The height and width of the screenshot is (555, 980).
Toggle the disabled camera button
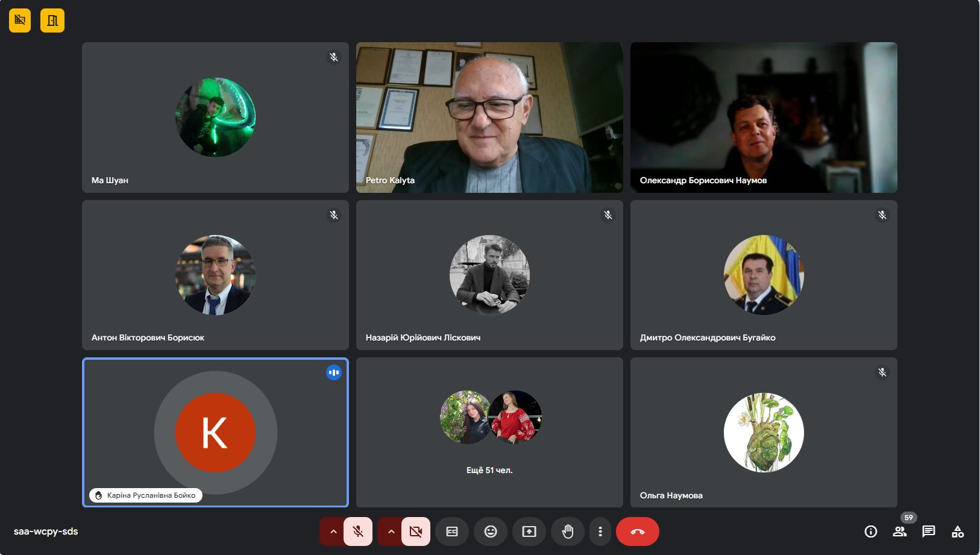coord(416,531)
